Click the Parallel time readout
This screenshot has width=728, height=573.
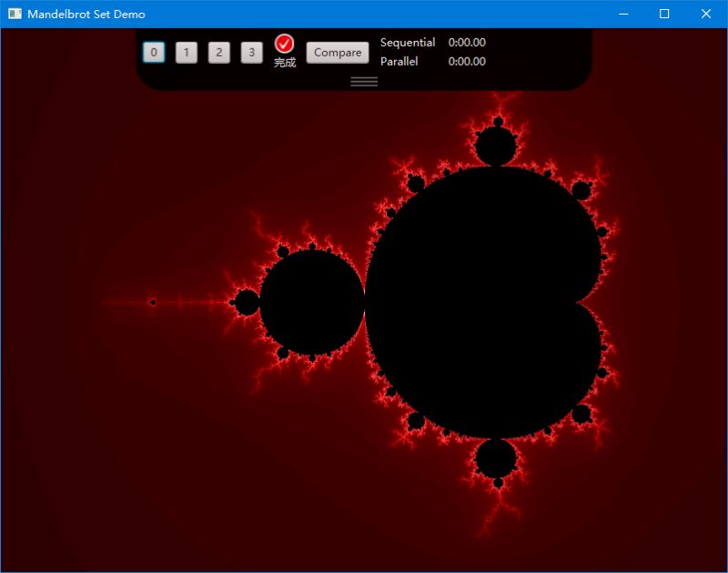(467, 62)
